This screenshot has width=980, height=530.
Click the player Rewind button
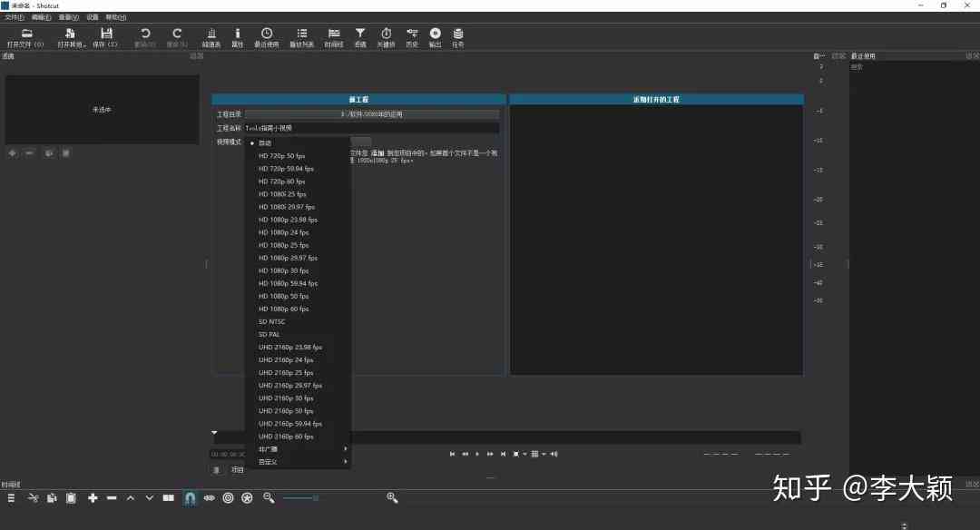465,455
